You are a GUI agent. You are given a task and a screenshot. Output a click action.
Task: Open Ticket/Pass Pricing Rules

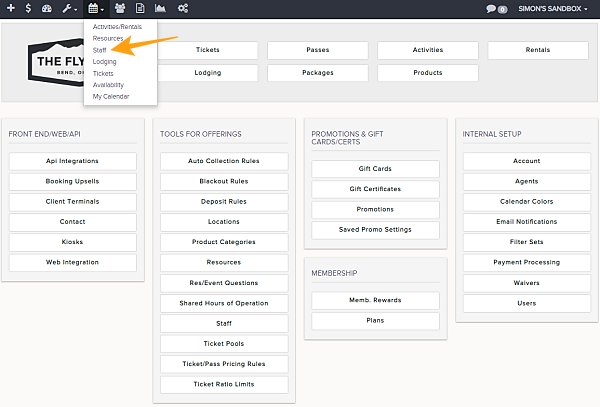pyautogui.click(x=224, y=364)
